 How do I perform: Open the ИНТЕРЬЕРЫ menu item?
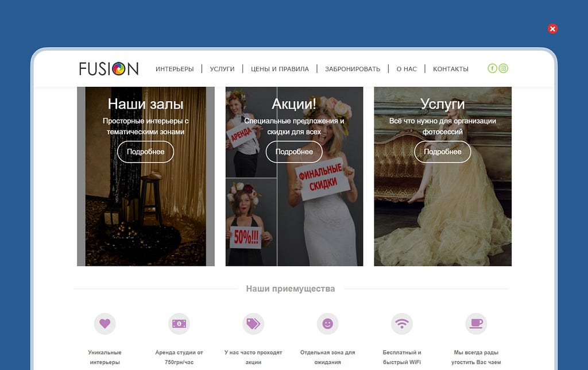point(175,69)
